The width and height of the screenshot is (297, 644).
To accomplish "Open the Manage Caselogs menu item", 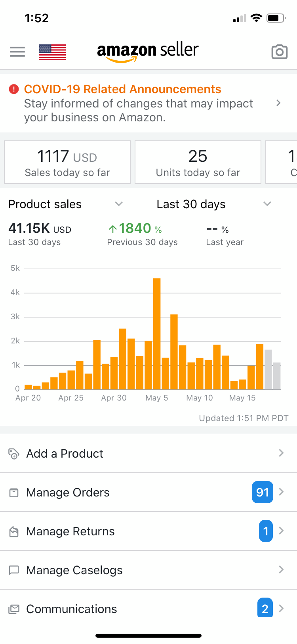I will tap(74, 570).
